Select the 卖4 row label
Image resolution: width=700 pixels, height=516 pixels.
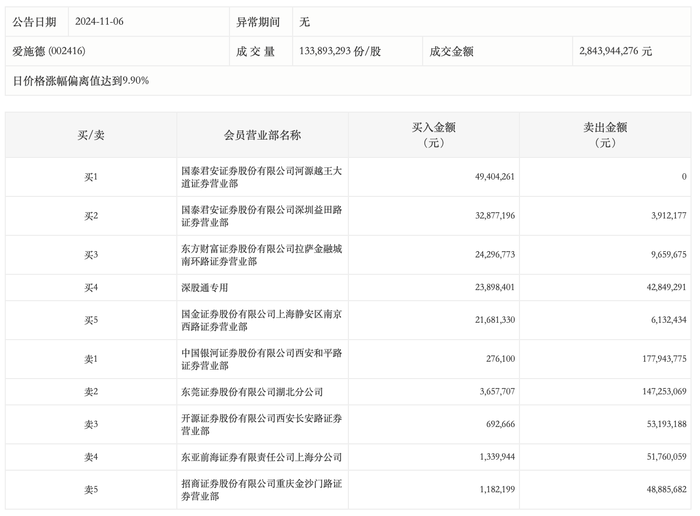pos(91,457)
